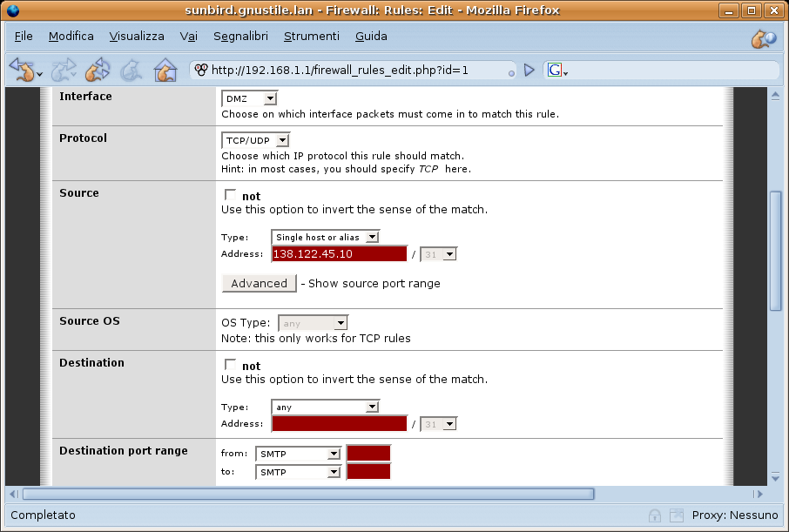789x532 pixels.
Task: Click the Go arrow beside address bar
Action: click(529, 70)
